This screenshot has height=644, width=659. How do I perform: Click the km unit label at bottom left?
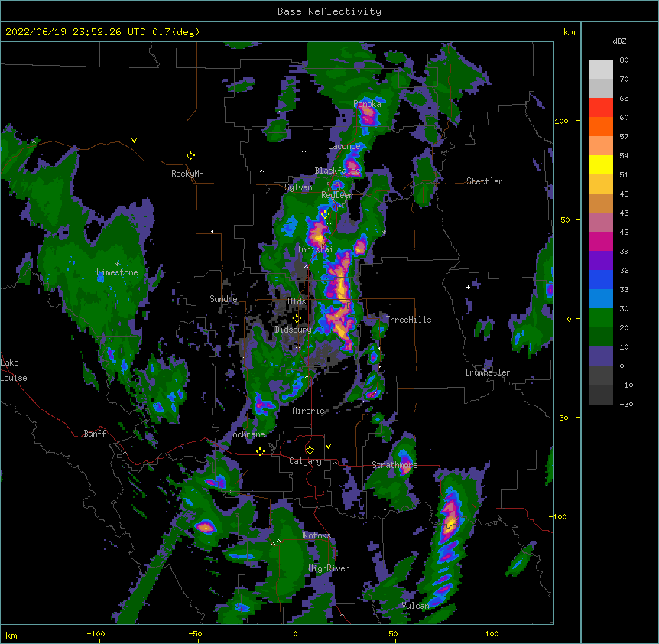point(11,636)
